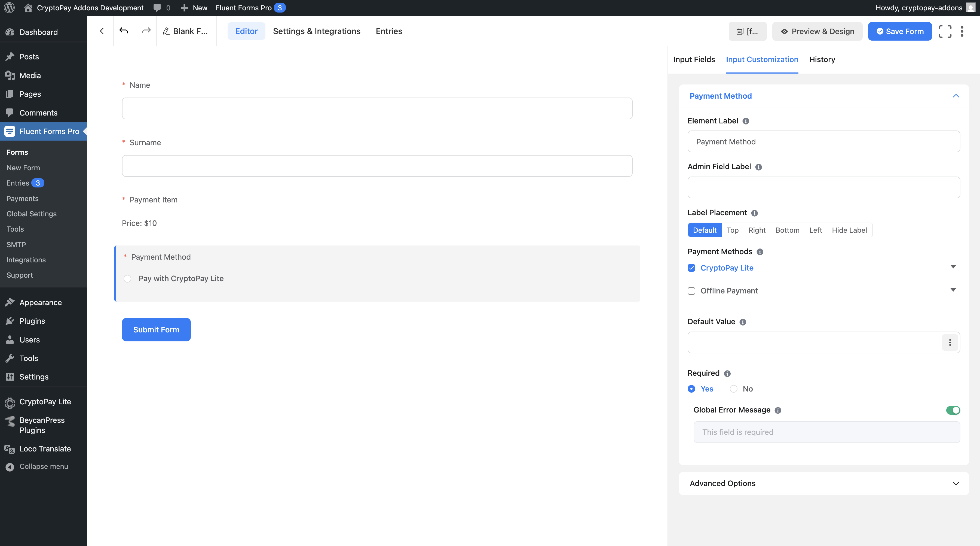Copy the form shortcode button
This screenshot has height=546, width=980.
[747, 31]
